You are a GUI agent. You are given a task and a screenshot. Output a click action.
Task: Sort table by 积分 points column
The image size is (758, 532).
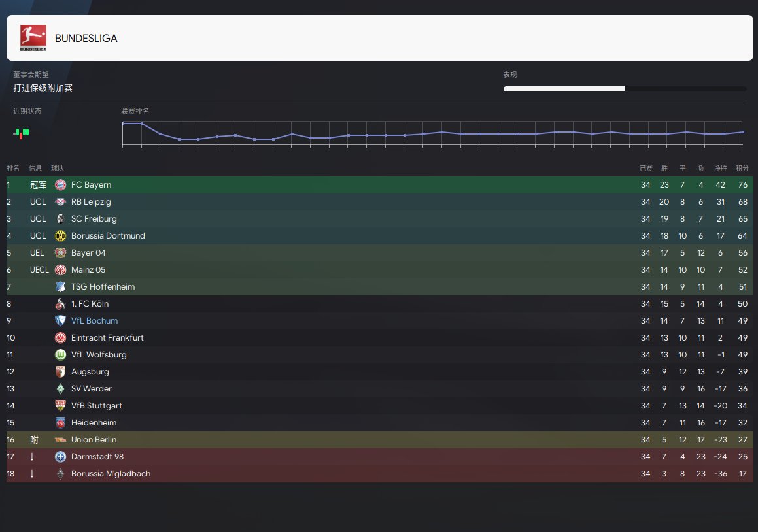(x=742, y=169)
